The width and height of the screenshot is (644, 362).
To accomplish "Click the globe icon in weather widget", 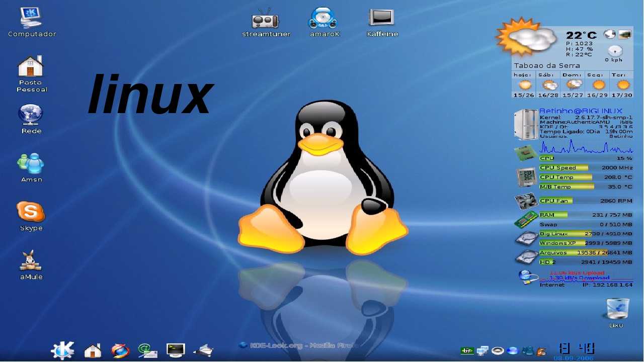I will [x=610, y=34].
